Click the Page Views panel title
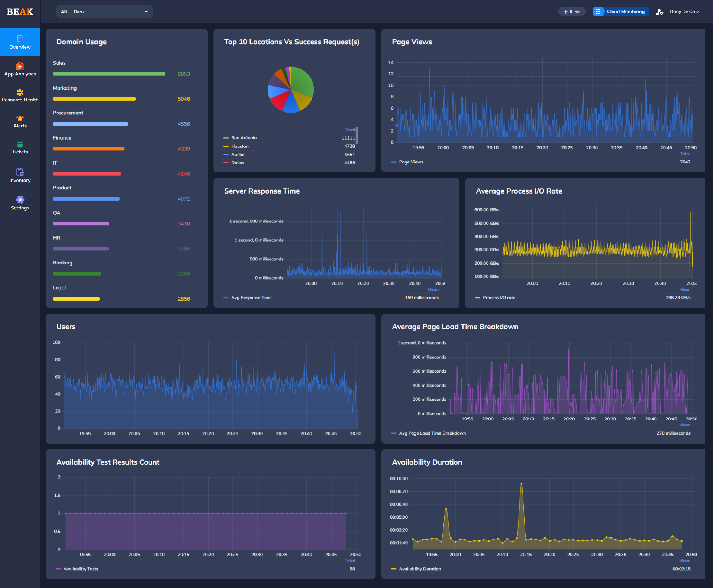This screenshot has width=713, height=588. click(x=412, y=42)
